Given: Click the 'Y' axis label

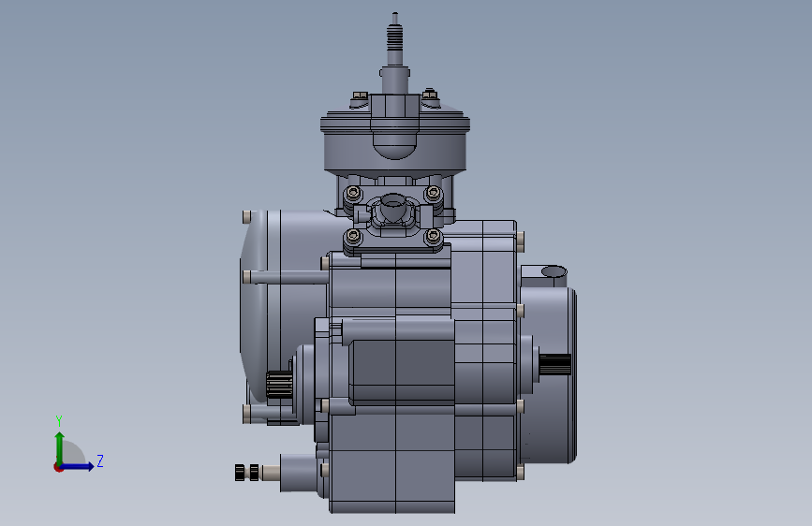Looking at the screenshot, I should point(59,420).
